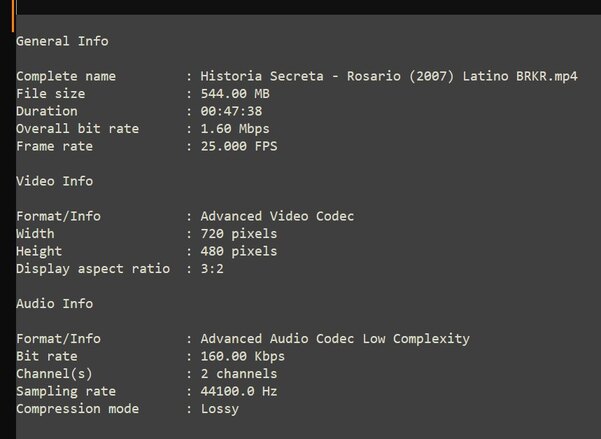Click the Audio Info heading
601x439 pixels.
click(x=54, y=304)
